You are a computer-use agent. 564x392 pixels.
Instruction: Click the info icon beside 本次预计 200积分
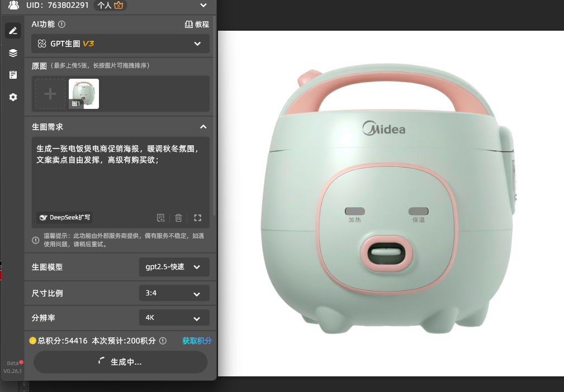pos(163,341)
